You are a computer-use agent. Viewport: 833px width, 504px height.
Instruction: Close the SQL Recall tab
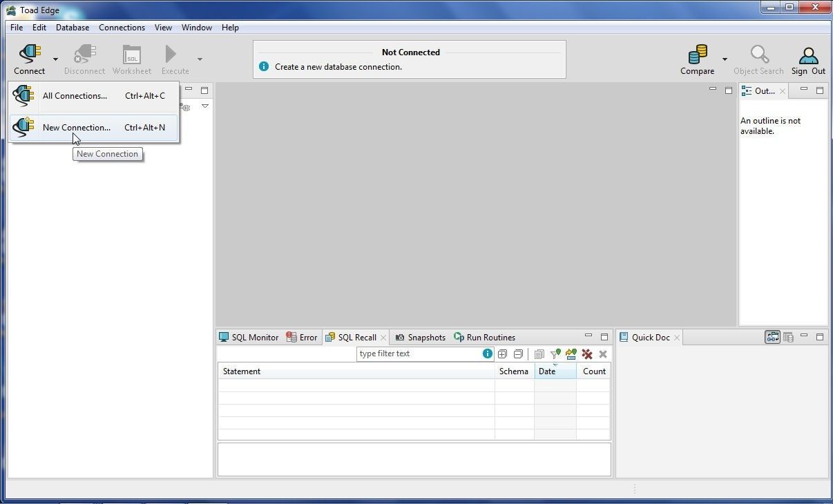click(383, 338)
